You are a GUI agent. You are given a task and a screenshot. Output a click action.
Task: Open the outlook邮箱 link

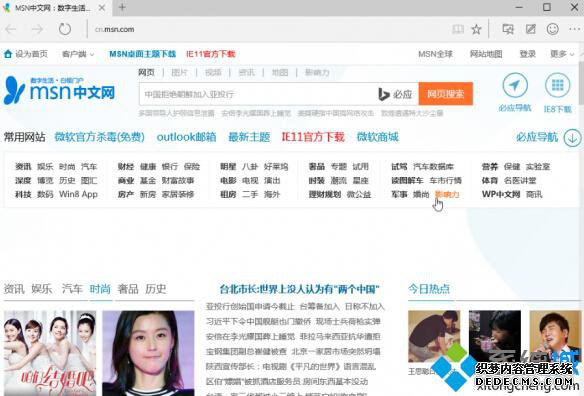(186, 137)
